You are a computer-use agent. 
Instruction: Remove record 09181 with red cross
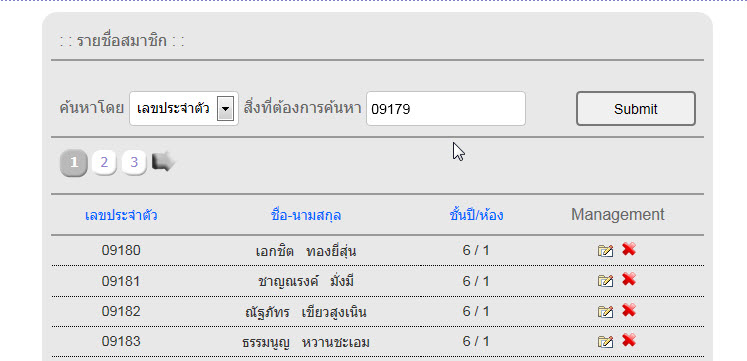[x=629, y=280]
